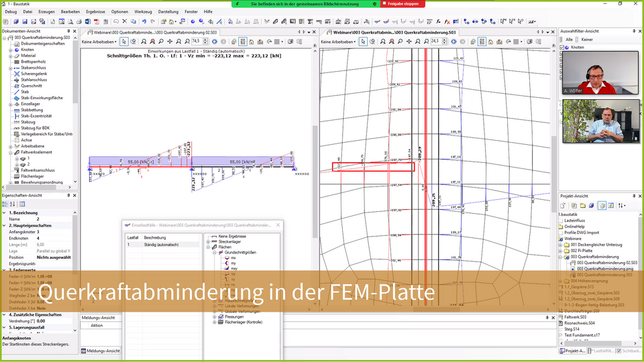Click 'Alle' in Auswahlfilter-Ansicht

pyautogui.click(x=569, y=40)
